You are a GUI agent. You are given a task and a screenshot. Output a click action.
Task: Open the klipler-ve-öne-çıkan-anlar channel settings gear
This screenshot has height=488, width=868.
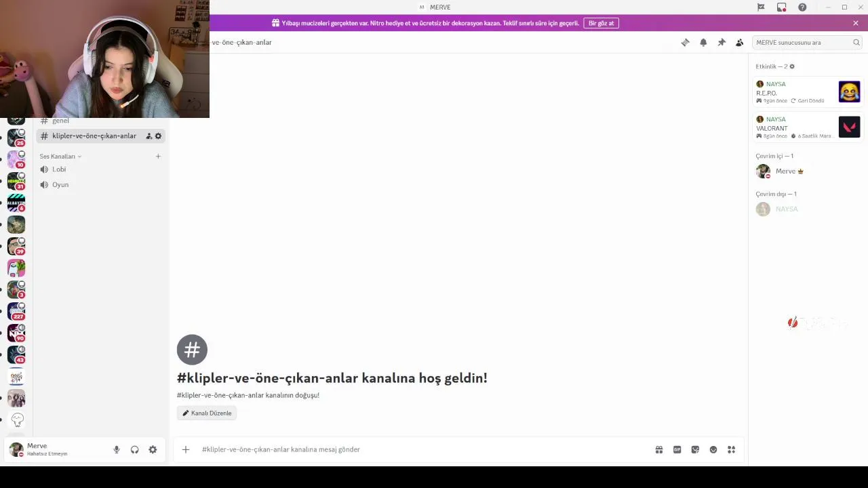(158, 136)
